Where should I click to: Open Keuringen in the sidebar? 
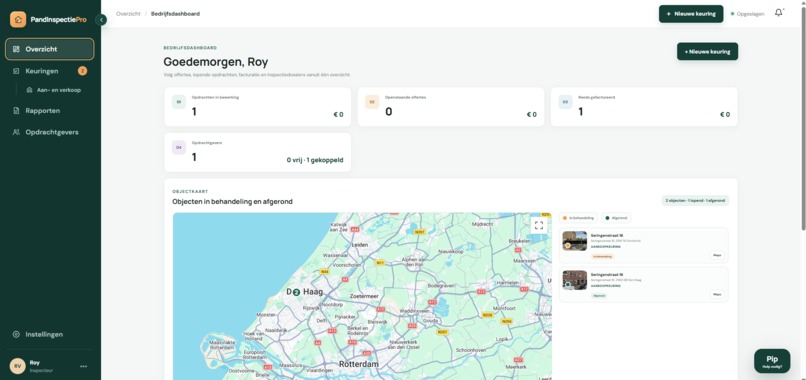50,71
